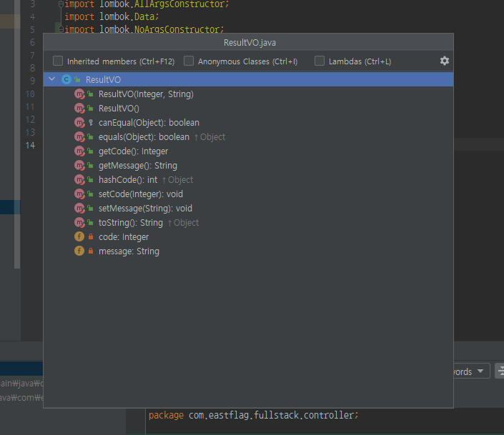Open the structure popup settings gear

[x=444, y=61]
